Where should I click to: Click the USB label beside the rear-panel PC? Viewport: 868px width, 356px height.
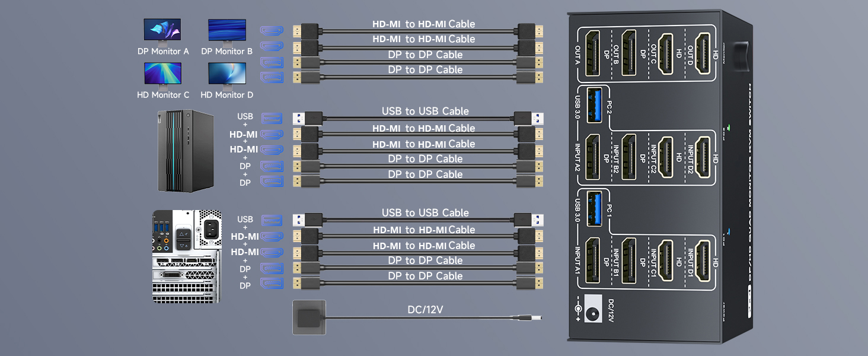[x=245, y=219]
